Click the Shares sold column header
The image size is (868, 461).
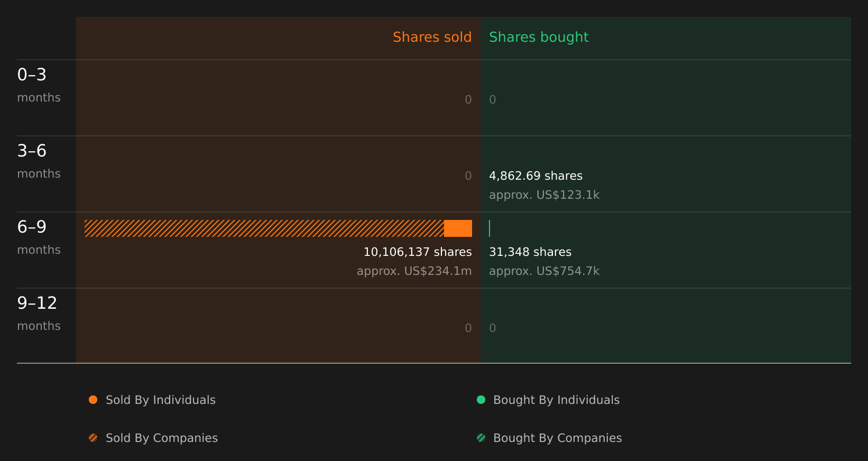432,37
